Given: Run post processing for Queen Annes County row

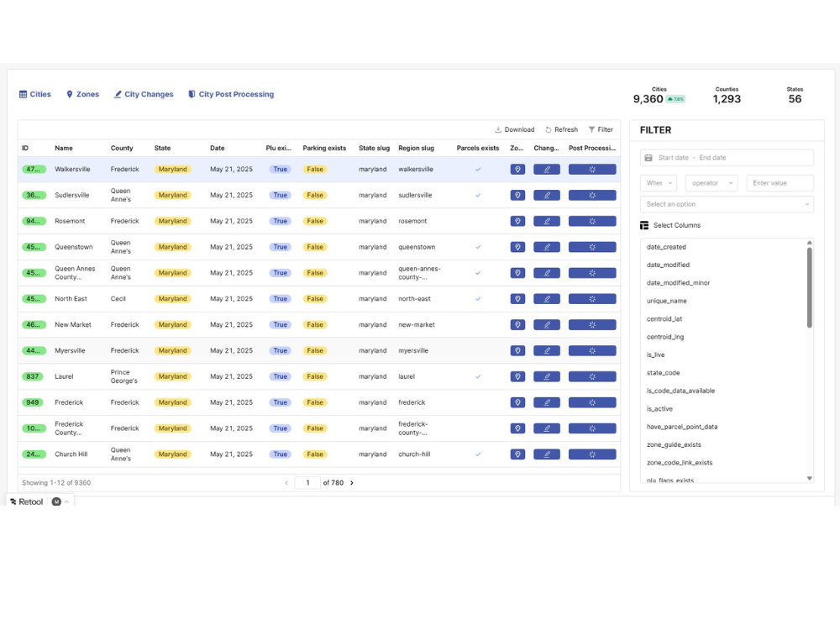Looking at the screenshot, I should (592, 273).
